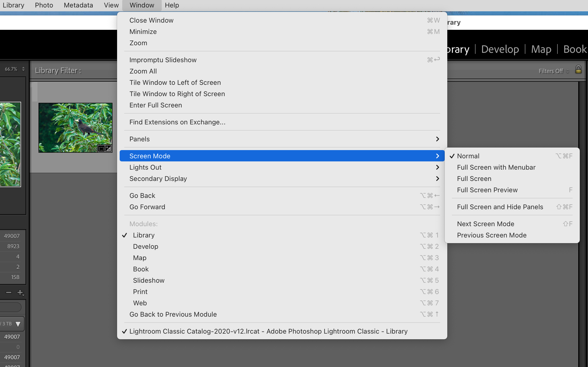The image size is (588, 367).
Task: Click the Slideshow module icon
Action: point(149,280)
